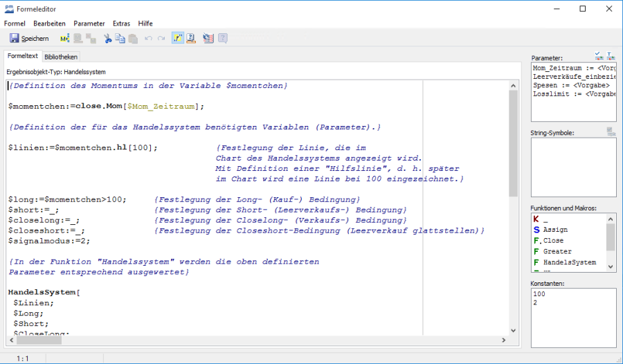Open the Extras menu
The height and width of the screenshot is (364, 623).
(121, 24)
